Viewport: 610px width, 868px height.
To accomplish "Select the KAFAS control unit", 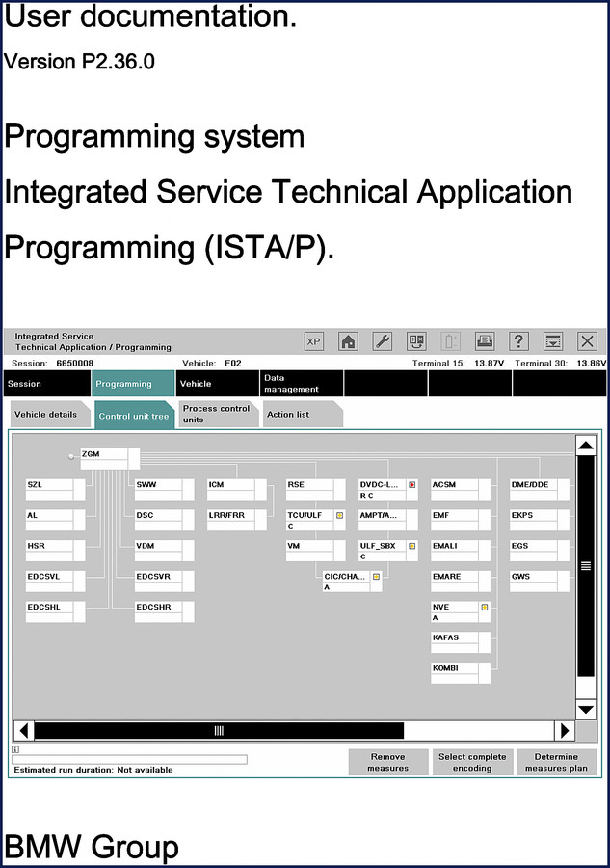I will (461, 642).
